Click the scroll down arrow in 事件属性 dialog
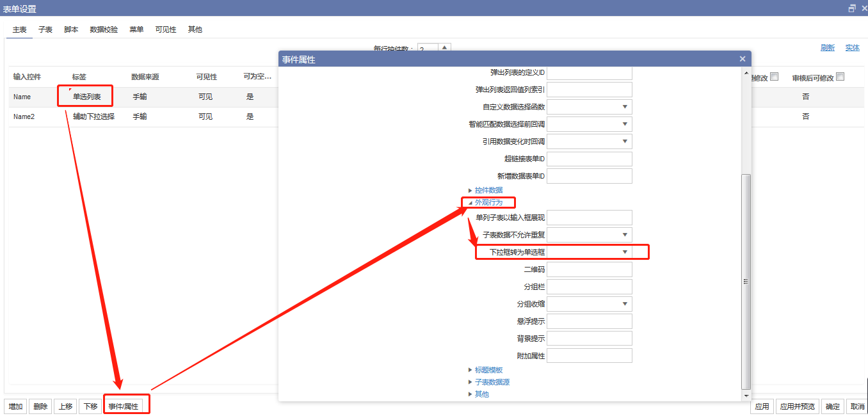868x416 pixels. [746, 396]
